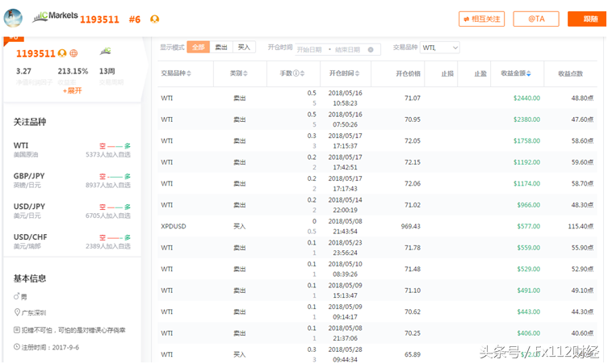
Task: Select the 买入 display mode
Action: point(244,47)
